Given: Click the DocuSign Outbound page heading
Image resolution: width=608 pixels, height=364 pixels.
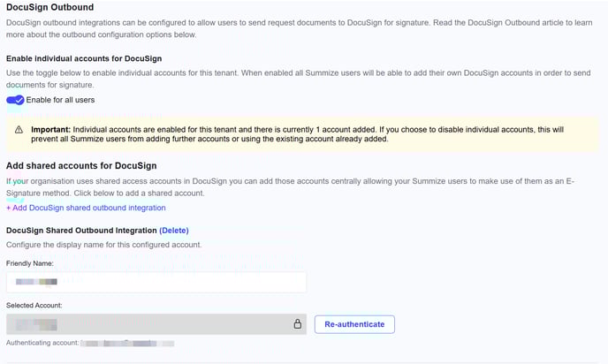Looking at the screenshot, I should tap(50, 7).
